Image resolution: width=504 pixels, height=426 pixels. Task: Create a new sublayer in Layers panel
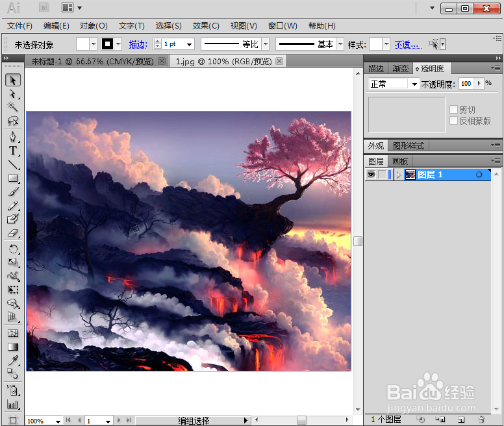click(440, 420)
